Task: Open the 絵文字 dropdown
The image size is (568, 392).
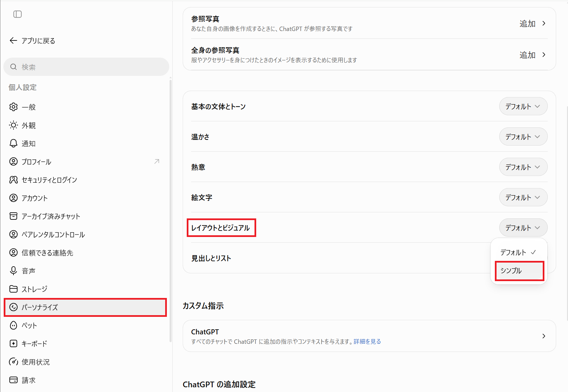Action: [523, 197]
